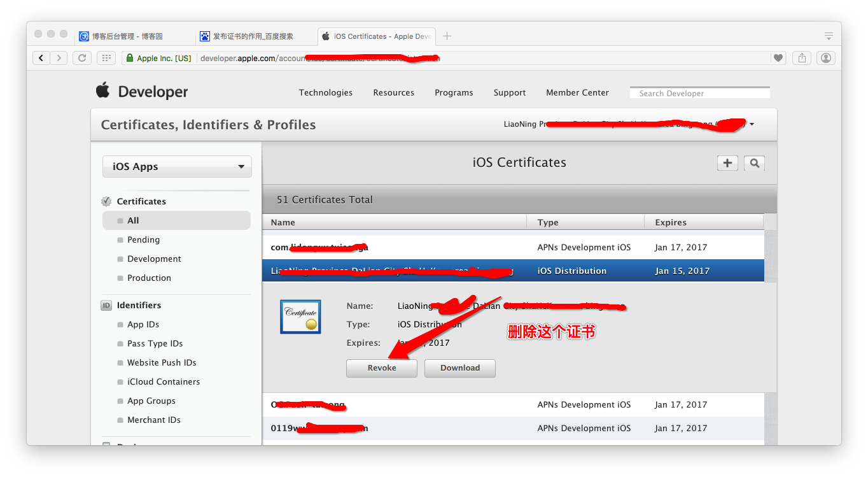The image size is (868, 477).
Task: Open the speed dial grid icon
Action: tap(106, 58)
